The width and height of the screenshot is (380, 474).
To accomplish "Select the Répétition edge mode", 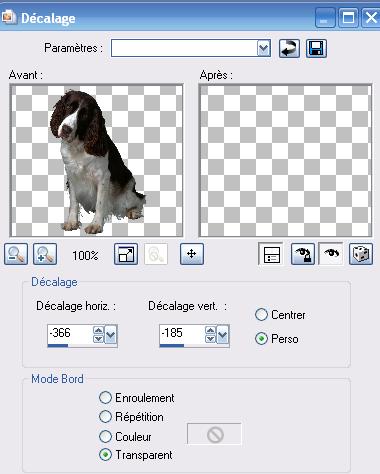I will tap(105, 417).
